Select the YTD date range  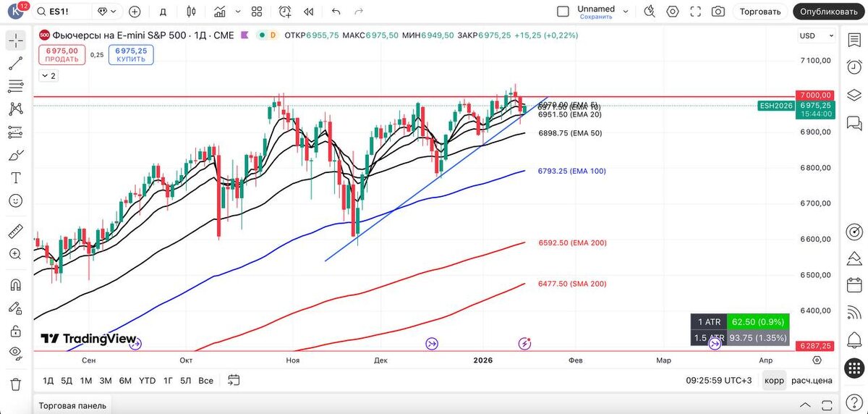(147, 381)
